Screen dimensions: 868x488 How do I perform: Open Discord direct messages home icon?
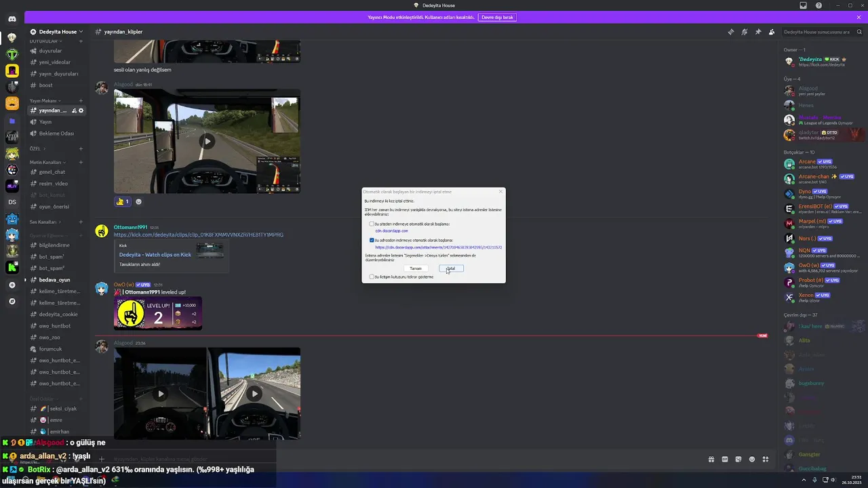point(12,18)
